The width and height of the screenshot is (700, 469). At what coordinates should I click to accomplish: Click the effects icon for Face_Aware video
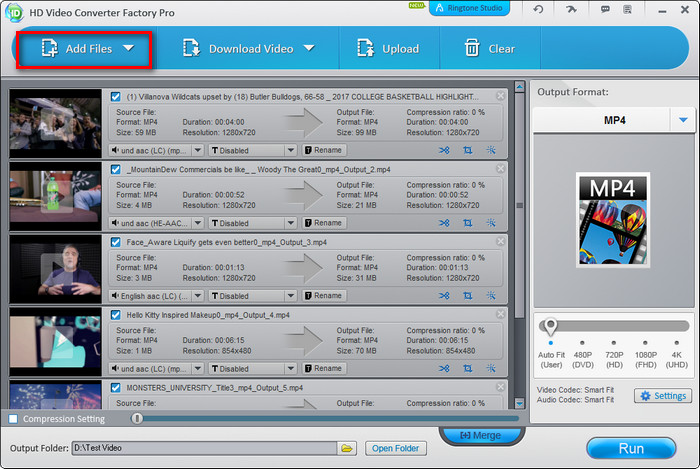(x=491, y=296)
